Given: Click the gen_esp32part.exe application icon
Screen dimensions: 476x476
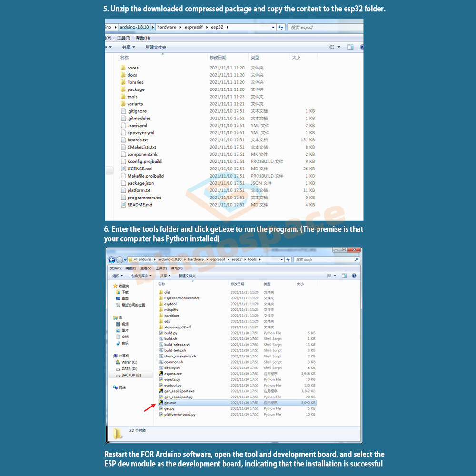Looking at the screenshot, I should click(161, 391).
